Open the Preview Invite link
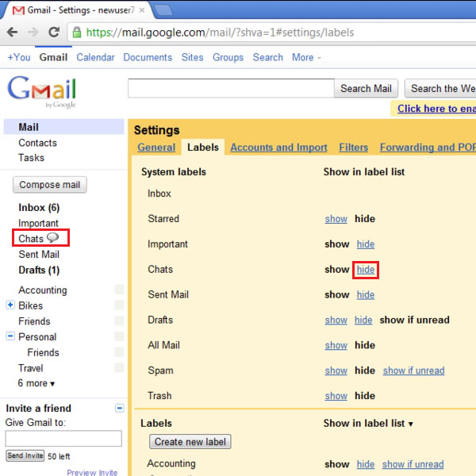 click(x=92, y=472)
